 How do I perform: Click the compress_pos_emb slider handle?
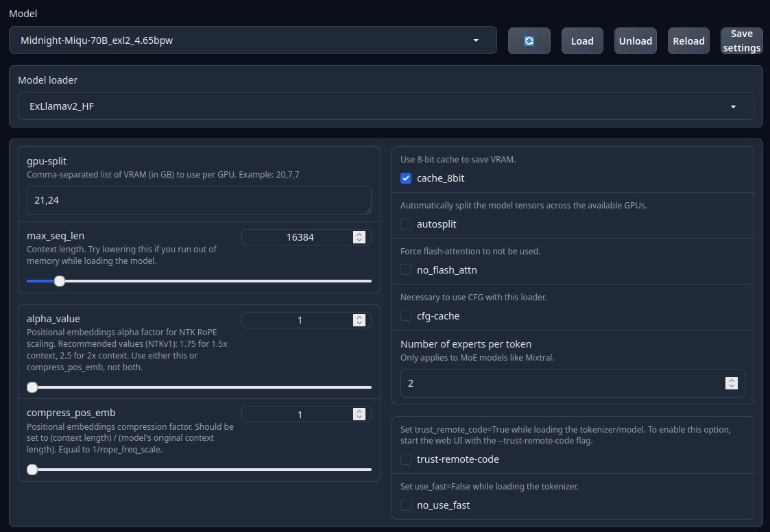point(32,470)
